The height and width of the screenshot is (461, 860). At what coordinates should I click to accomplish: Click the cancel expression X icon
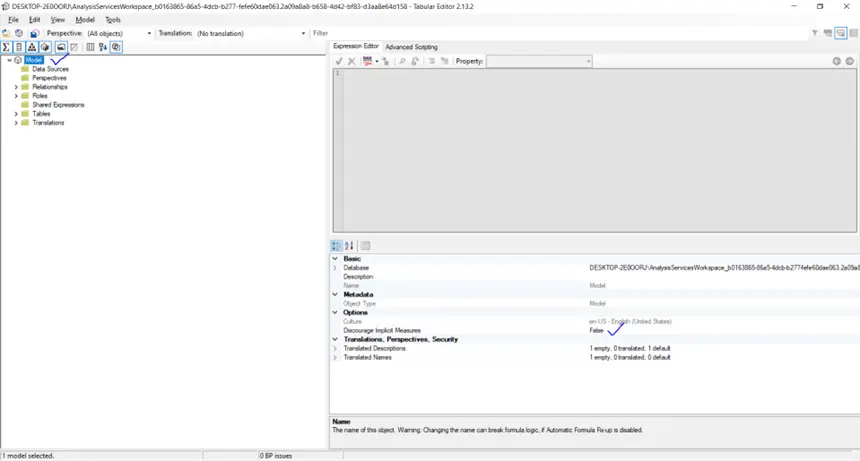(x=352, y=61)
